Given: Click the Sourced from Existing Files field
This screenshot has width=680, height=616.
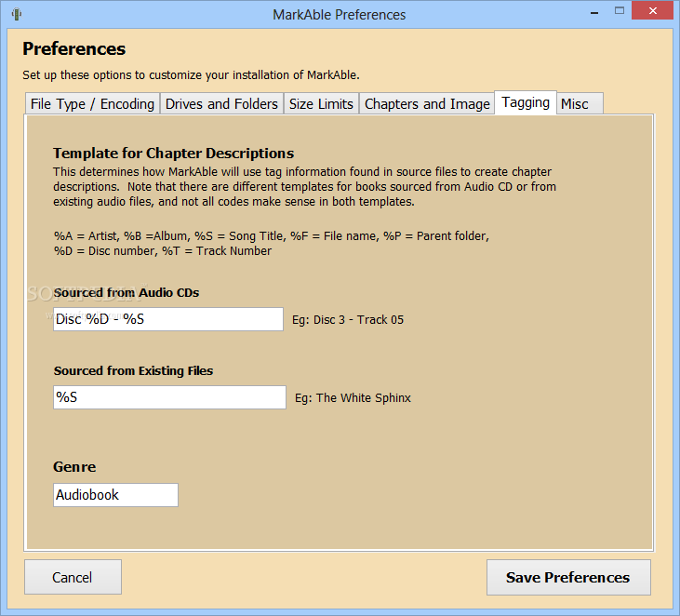Looking at the screenshot, I should pyautogui.click(x=169, y=397).
